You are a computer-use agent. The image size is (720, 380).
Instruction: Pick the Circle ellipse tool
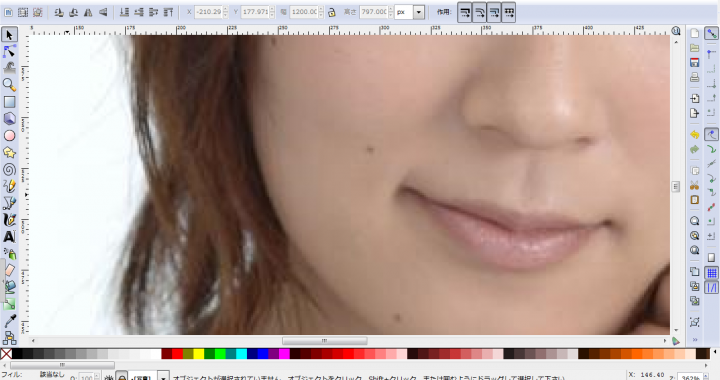click(x=9, y=135)
